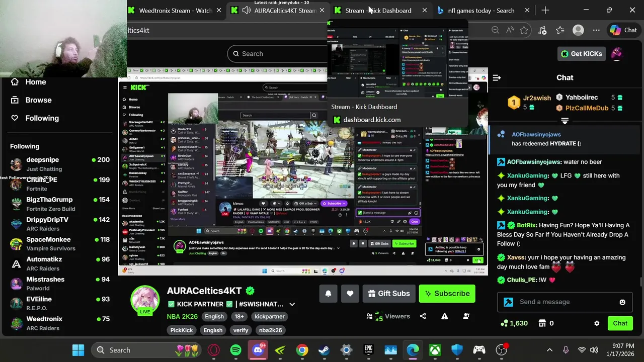Open BigzThaGrump channel in Following list
This screenshot has height=362, width=644.
pos(60,204)
